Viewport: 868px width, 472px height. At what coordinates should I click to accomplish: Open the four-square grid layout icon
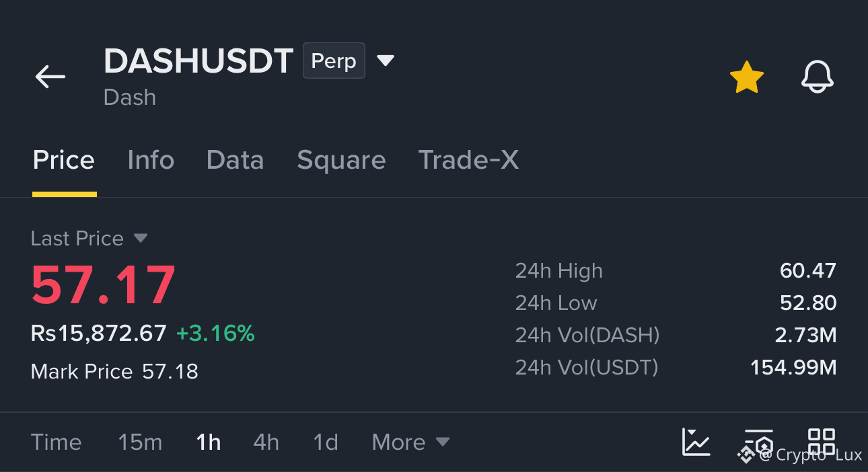point(822,442)
